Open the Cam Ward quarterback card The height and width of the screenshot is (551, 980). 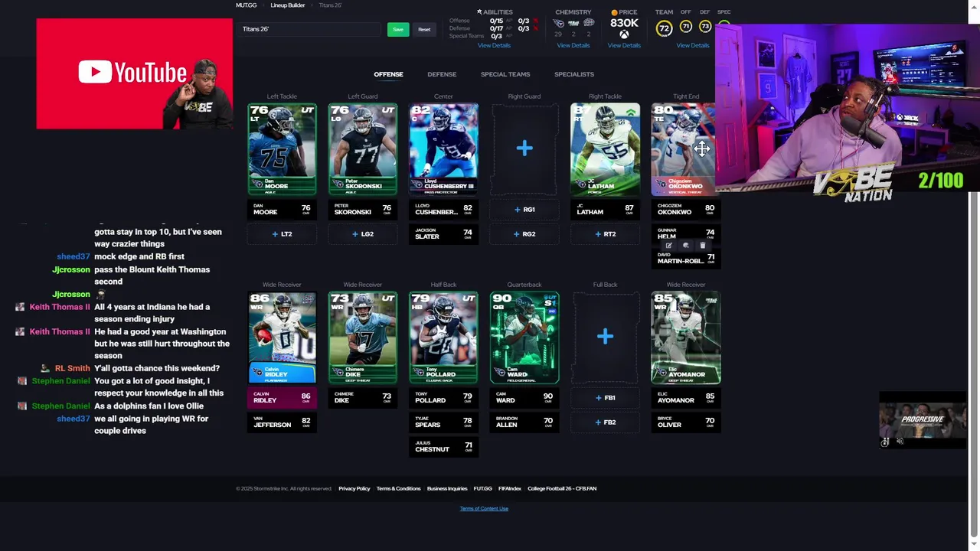524,337
